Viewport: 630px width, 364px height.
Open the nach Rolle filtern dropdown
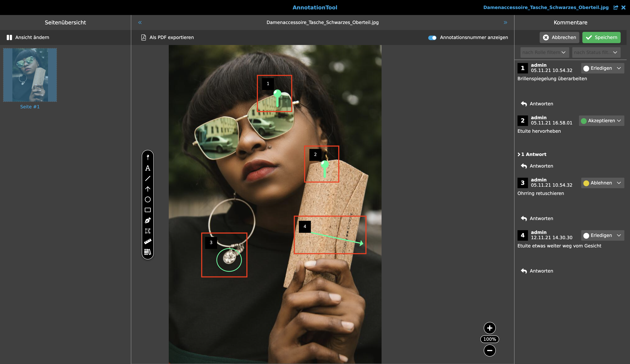point(544,52)
